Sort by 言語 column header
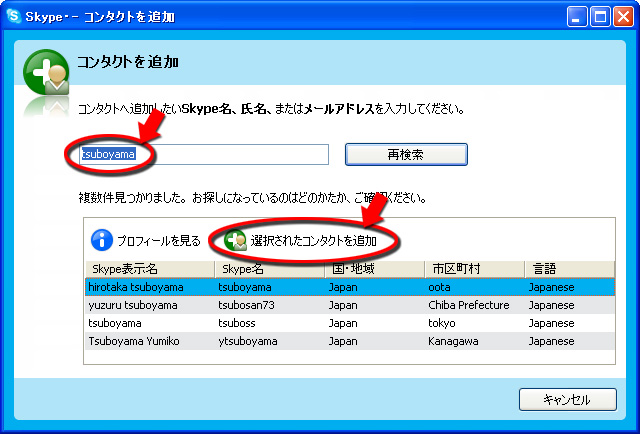640x434 pixels. pos(570,269)
